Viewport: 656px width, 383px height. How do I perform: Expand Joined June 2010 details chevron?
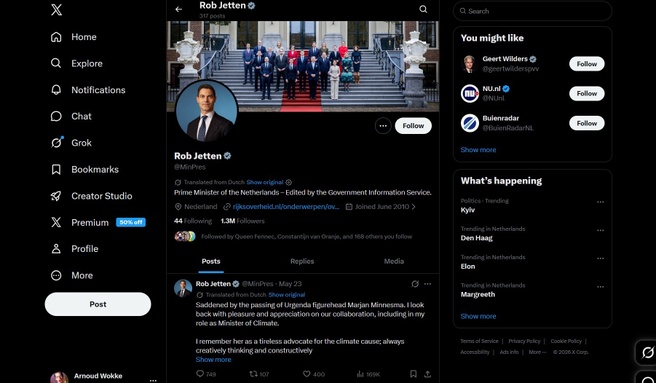(x=414, y=206)
